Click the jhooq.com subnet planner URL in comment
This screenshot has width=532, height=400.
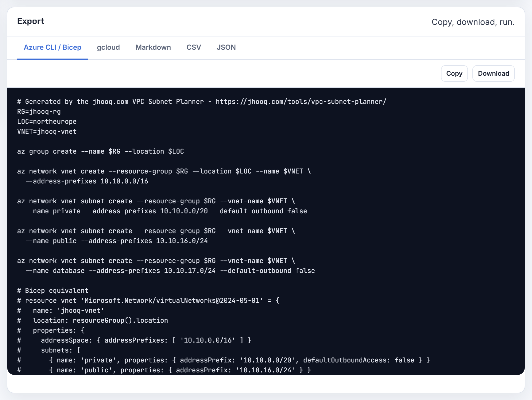(301, 102)
